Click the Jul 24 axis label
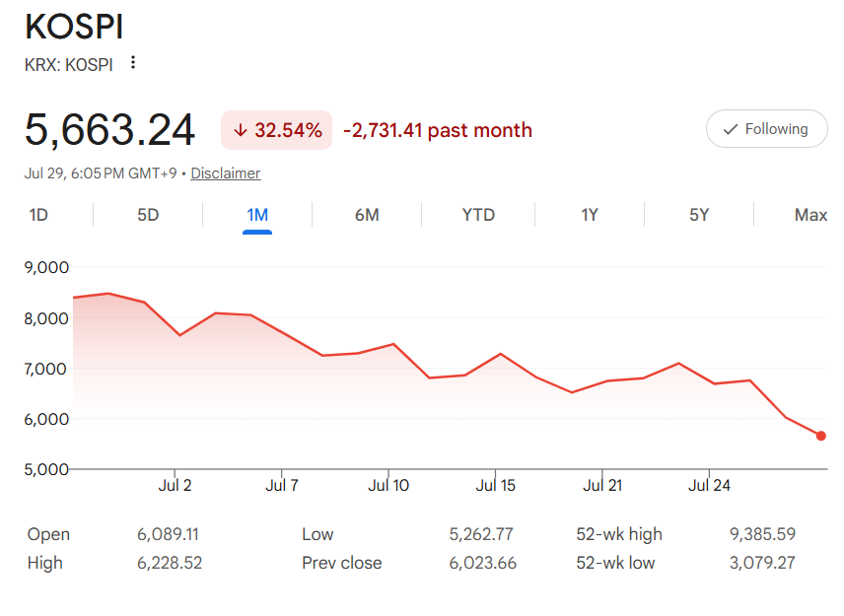Screen dimensions: 844x616 pos(709,485)
